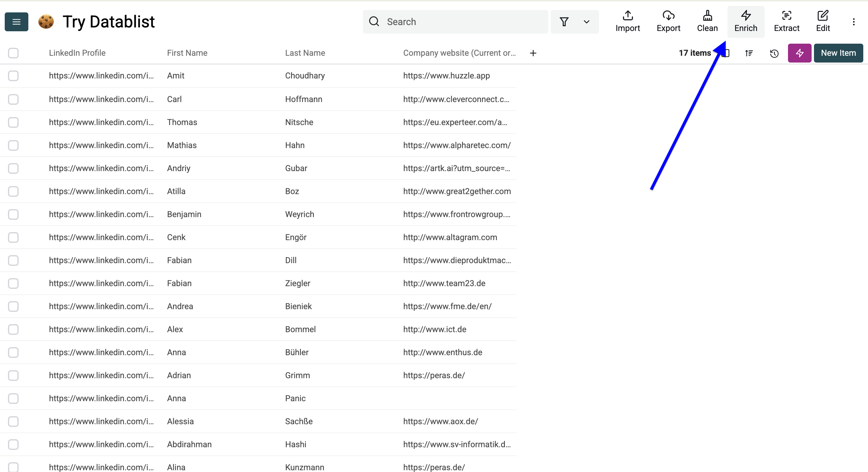Open the history clock icon
868x472 pixels.
tap(774, 53)
